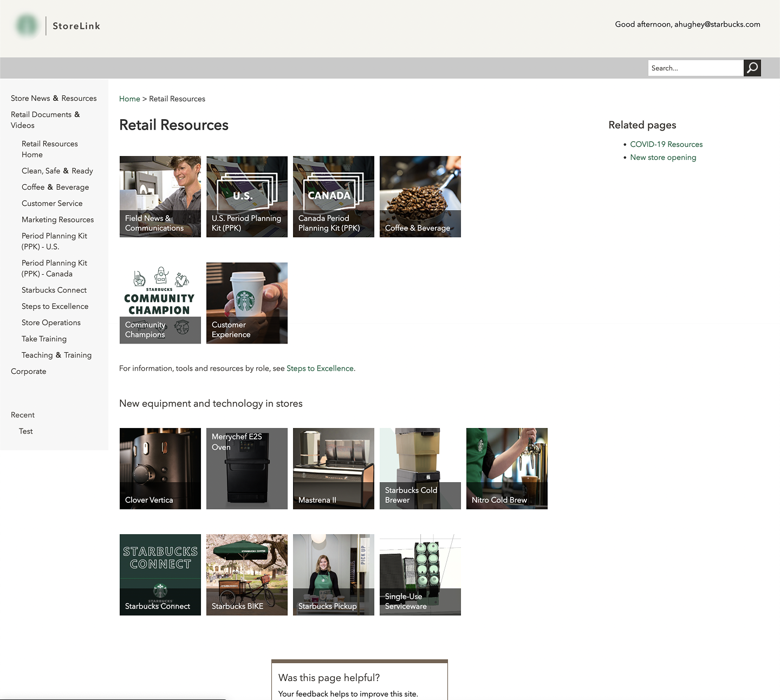Click the search magnifier icon
Viewport: 780px width, 700px height.
pos(752,68)
